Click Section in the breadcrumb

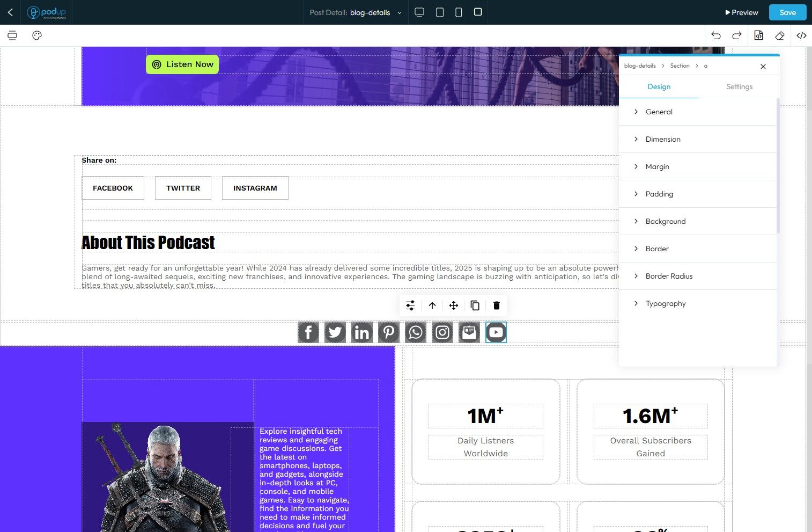pyautogui.click(x=680, y=65)
